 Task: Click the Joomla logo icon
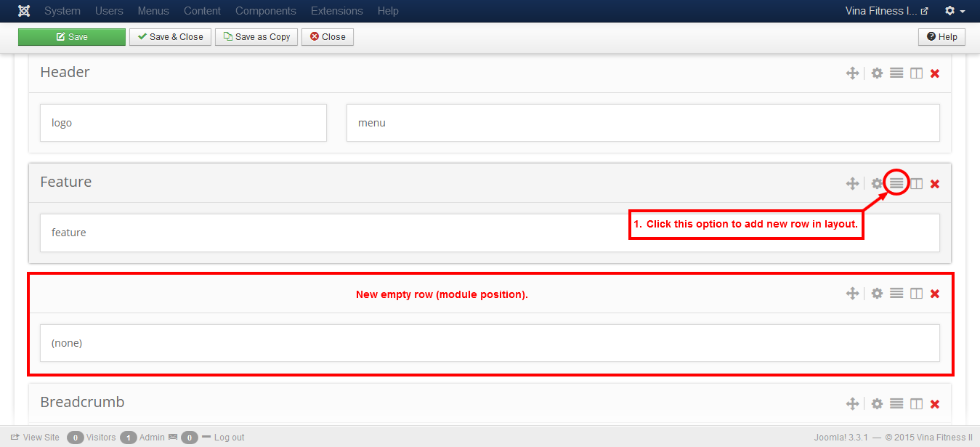click(24, 11)
